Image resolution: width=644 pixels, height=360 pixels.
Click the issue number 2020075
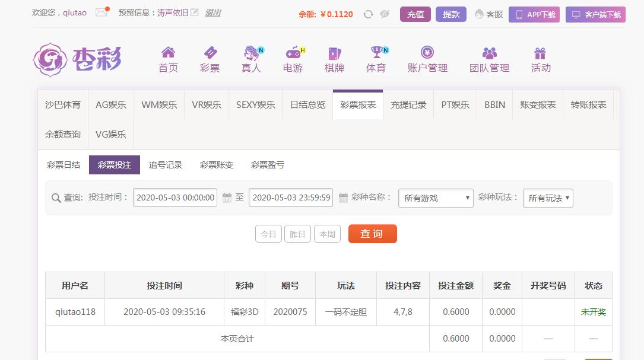click(x=290, y=312)
